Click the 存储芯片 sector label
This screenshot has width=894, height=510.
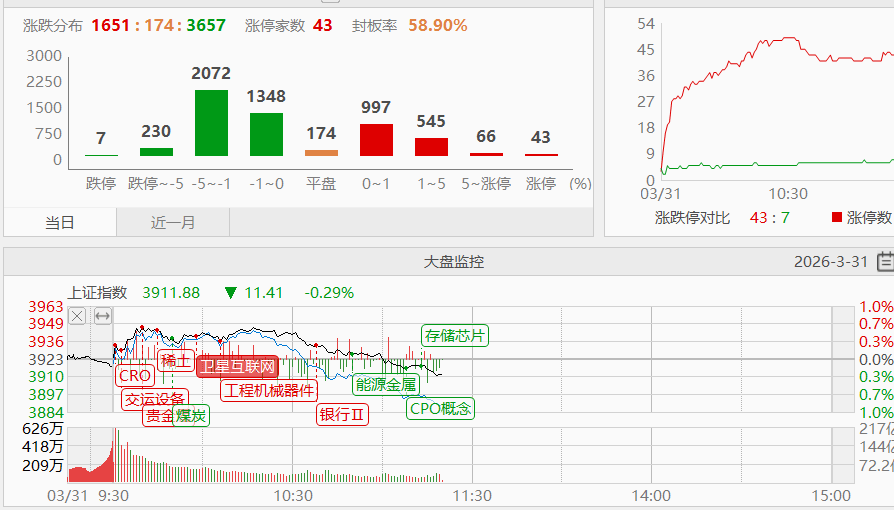click(x=455, y=335)
